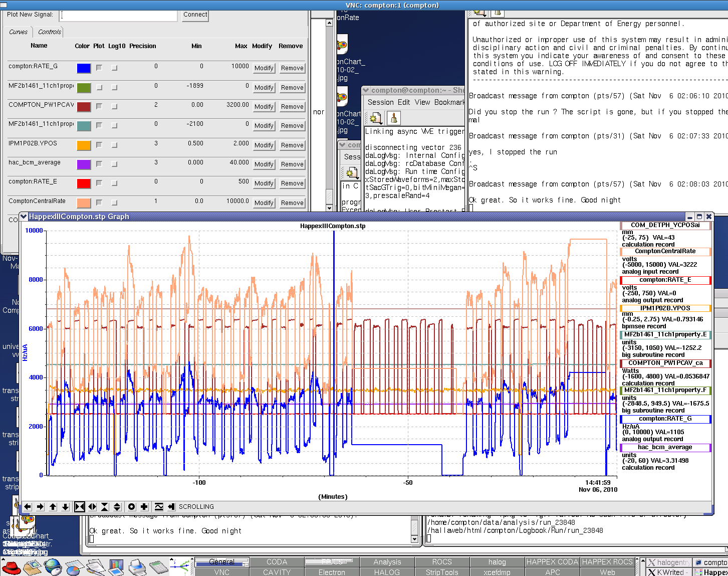Toggle Log10 checkbox for compton:RATE_G
The image size is (728, 576).
tap(114, 68)
